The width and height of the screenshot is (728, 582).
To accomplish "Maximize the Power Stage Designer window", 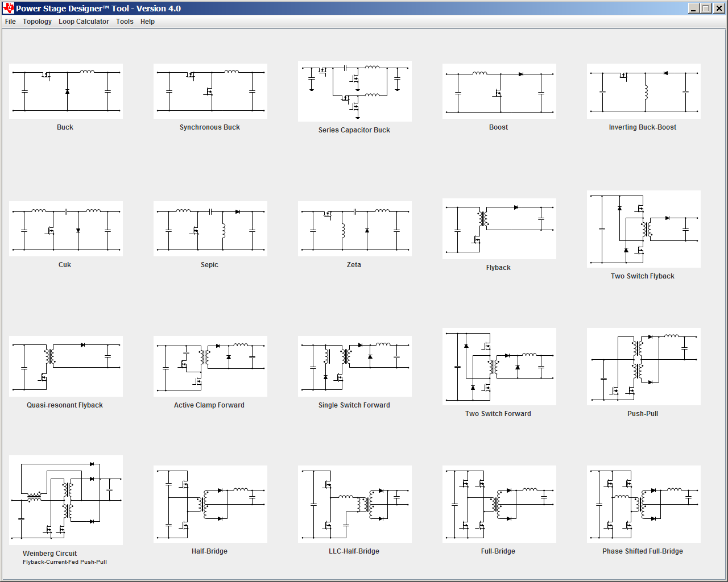I will [x=706, y=8].
